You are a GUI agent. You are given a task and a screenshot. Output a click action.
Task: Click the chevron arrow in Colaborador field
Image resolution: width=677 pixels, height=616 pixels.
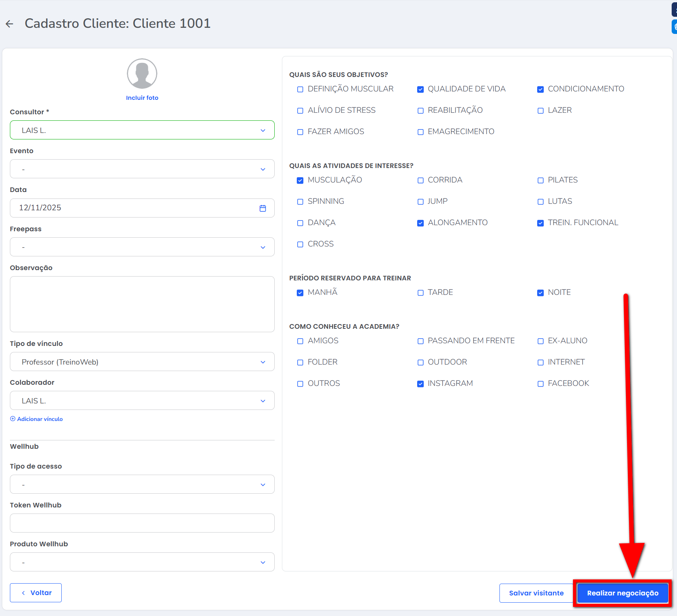coord(262,401)
